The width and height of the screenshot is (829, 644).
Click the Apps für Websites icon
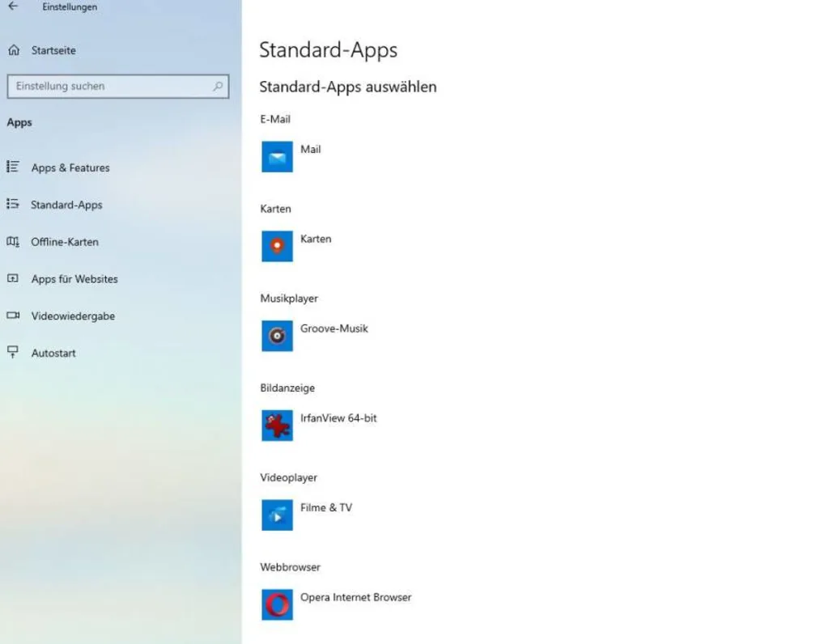point(13,278)
